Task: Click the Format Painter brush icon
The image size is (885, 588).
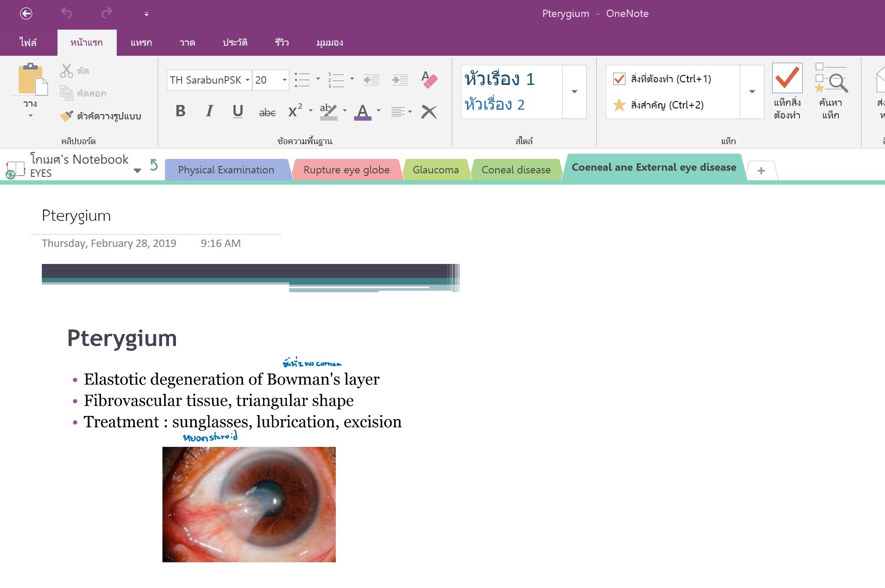Action: point(67,116)
